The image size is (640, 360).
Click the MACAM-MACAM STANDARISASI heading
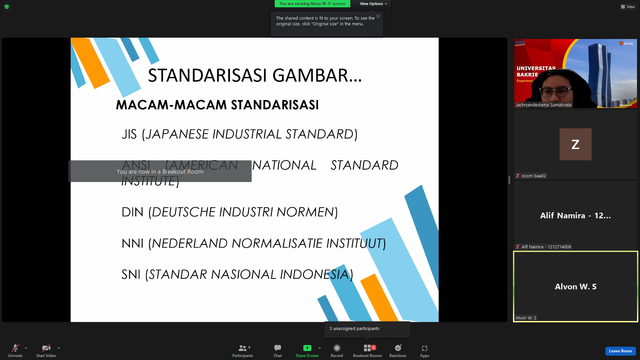(x=217, y=105)
